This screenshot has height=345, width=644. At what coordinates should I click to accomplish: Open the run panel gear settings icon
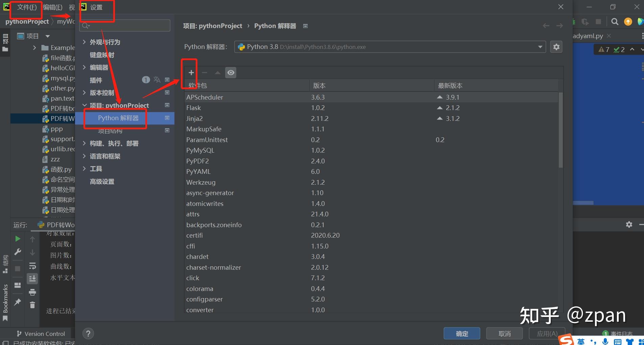click(x=629, y=224)
